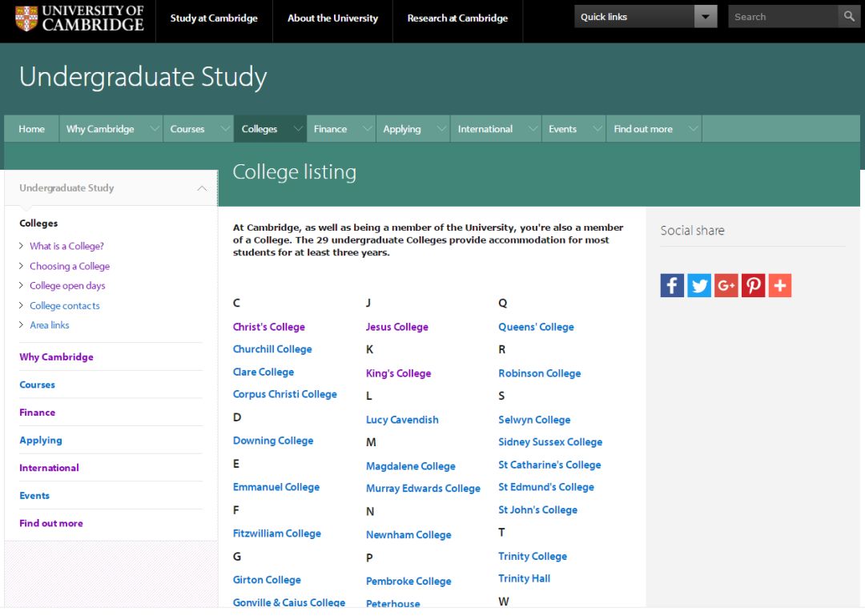Open the King's College link
Screen dimensions: 865x616
398,373
